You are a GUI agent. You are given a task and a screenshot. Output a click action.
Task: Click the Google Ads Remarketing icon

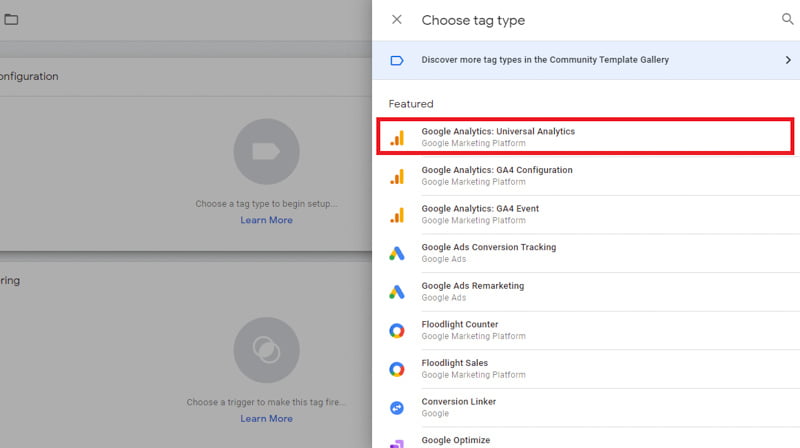pyautogui.click(x=397, y=292)
